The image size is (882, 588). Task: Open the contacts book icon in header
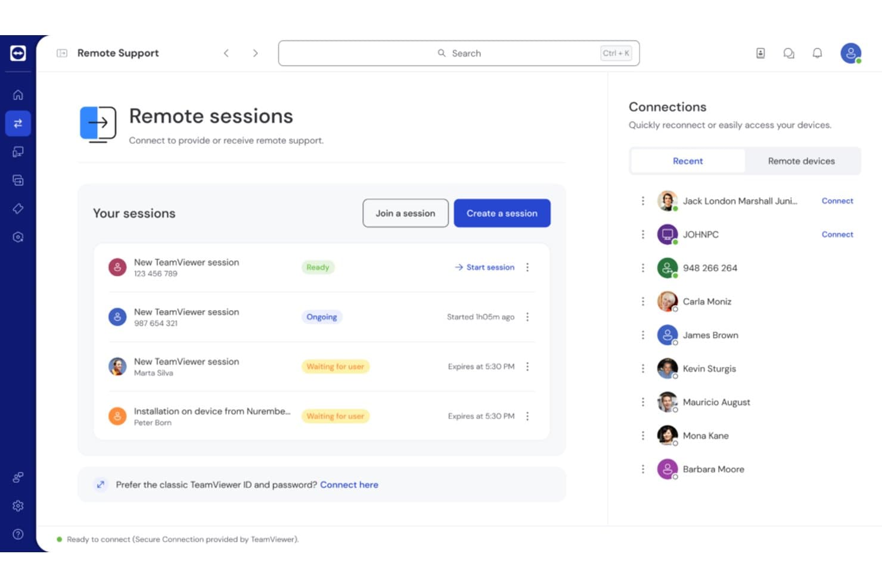tap(760, 53)
